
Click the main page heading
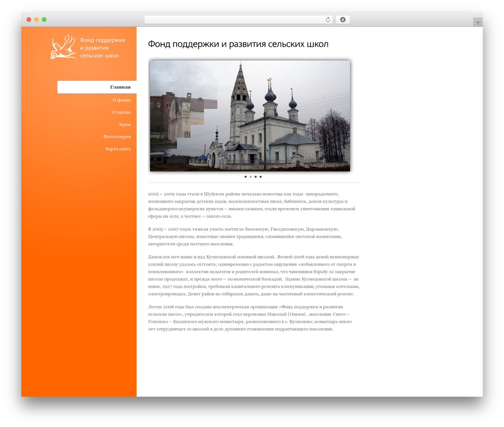238,44
